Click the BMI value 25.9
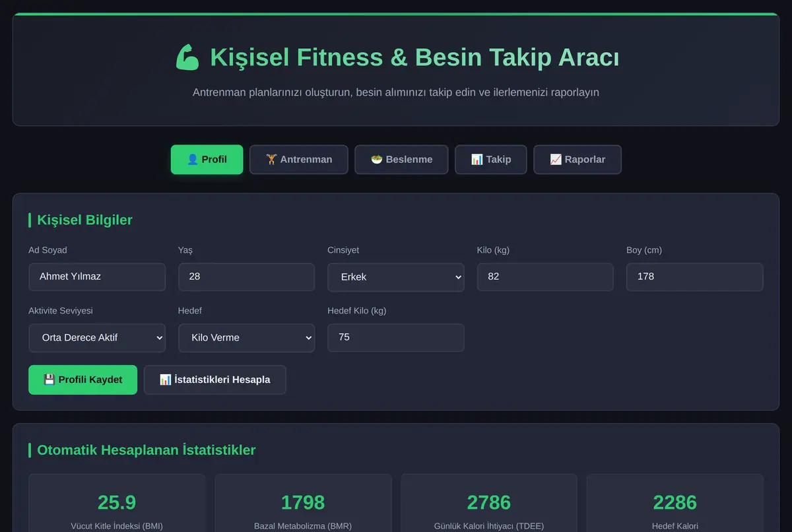This screenshot has height=532, width=792. click(x=117, y=502)
